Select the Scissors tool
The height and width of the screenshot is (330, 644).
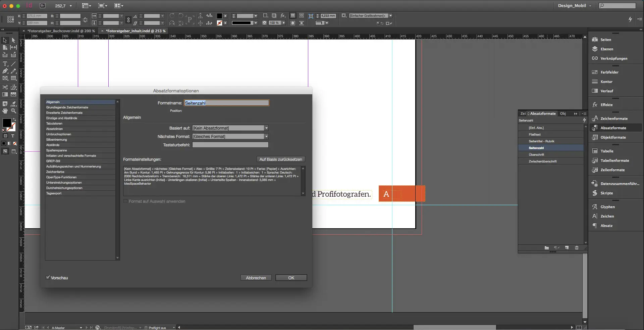[5, 87]
